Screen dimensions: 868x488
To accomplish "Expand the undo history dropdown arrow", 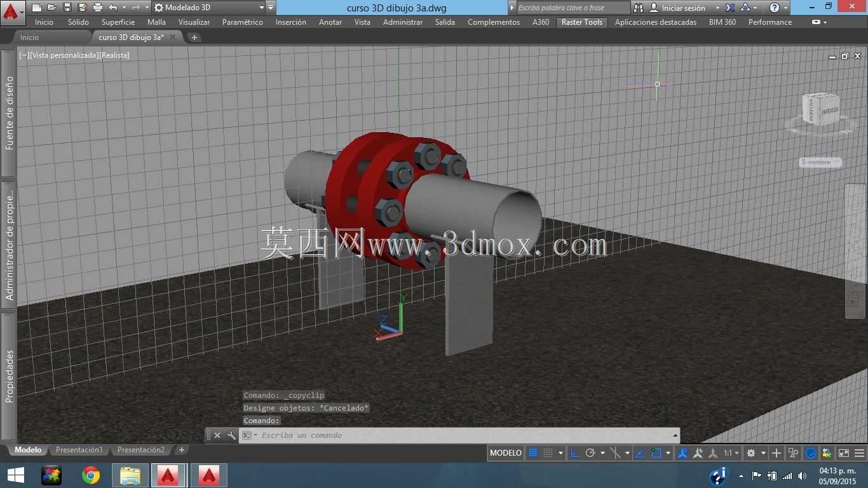I will click(123, 8).
